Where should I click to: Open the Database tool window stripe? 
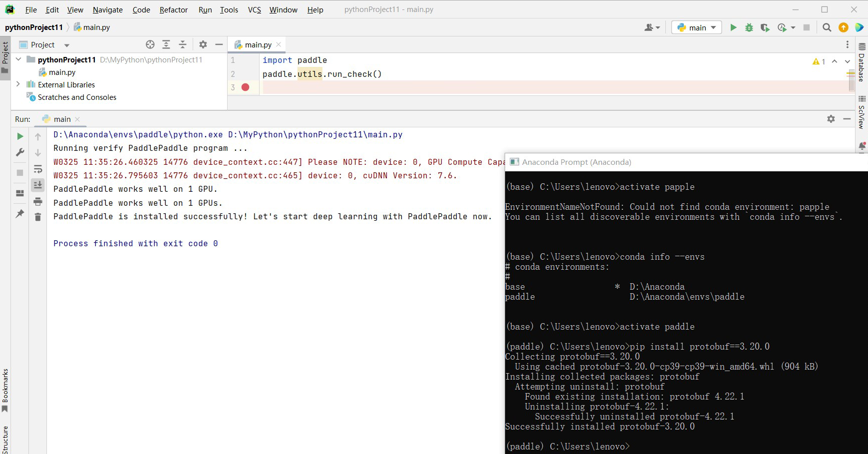(x=862, y=63)
